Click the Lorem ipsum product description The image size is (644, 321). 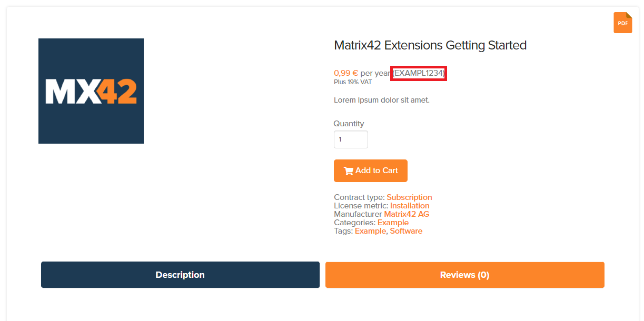pos(381,99)
